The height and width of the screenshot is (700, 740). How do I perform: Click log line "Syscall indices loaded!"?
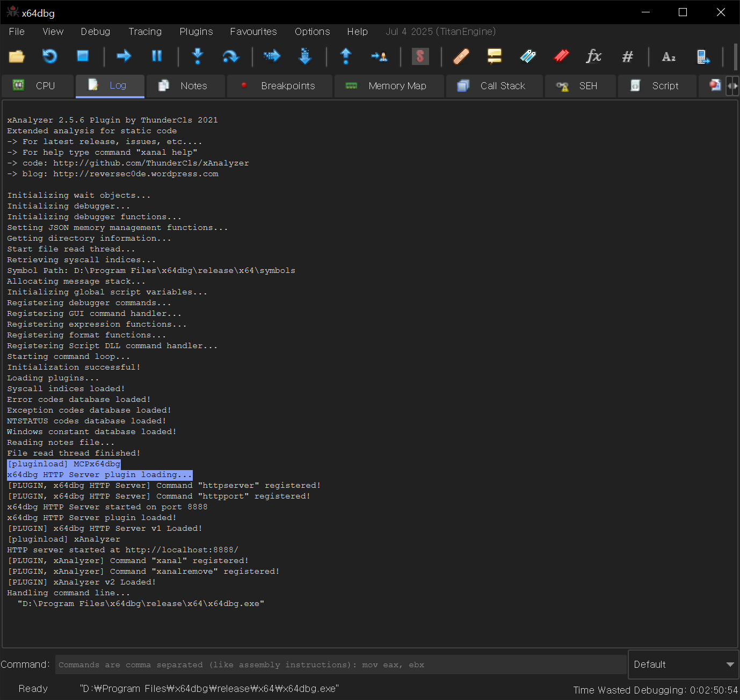(66, 388)
